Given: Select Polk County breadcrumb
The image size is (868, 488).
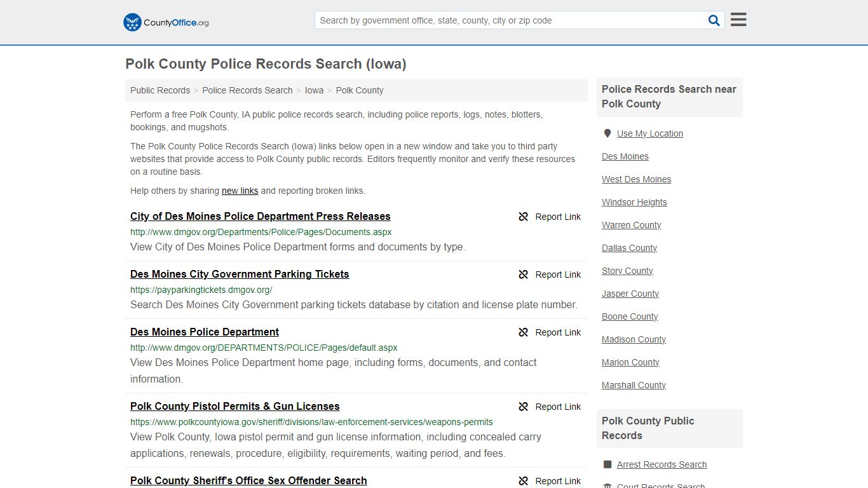Looking at the screenshot, I should [360, 90].
